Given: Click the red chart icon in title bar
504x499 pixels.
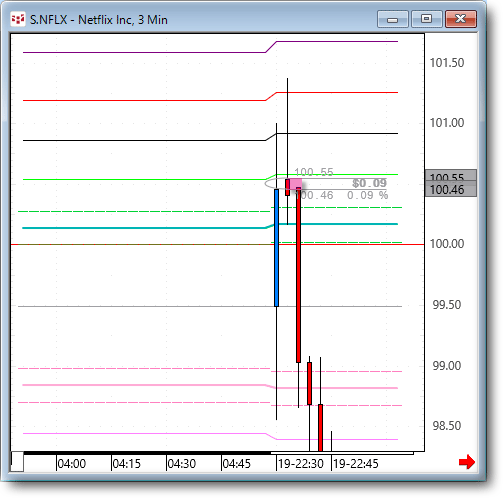Looking at the screenshot, I should click(17, 19).
